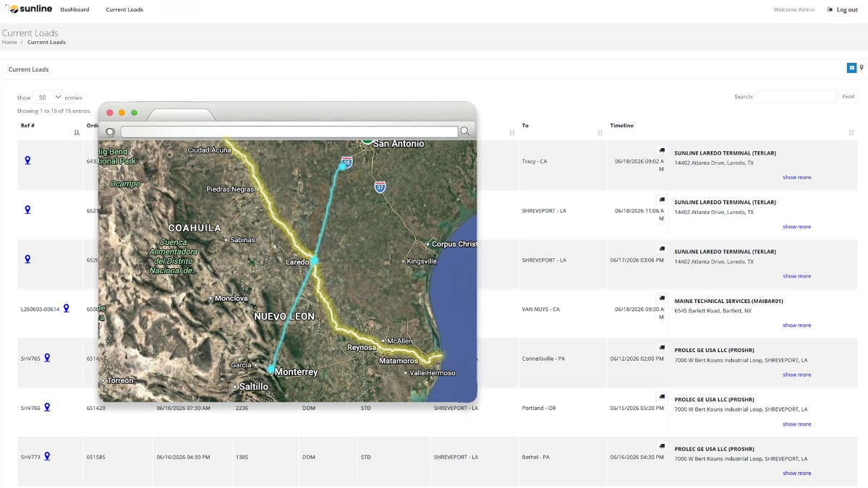This screenshot has width=868, height=488.
Task: Expand show more in the Portland - OR row
Action: [x=796, y=424]
